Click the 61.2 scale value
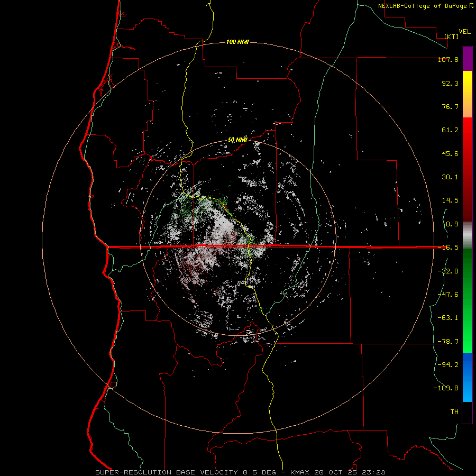 [x=450, y=130]
